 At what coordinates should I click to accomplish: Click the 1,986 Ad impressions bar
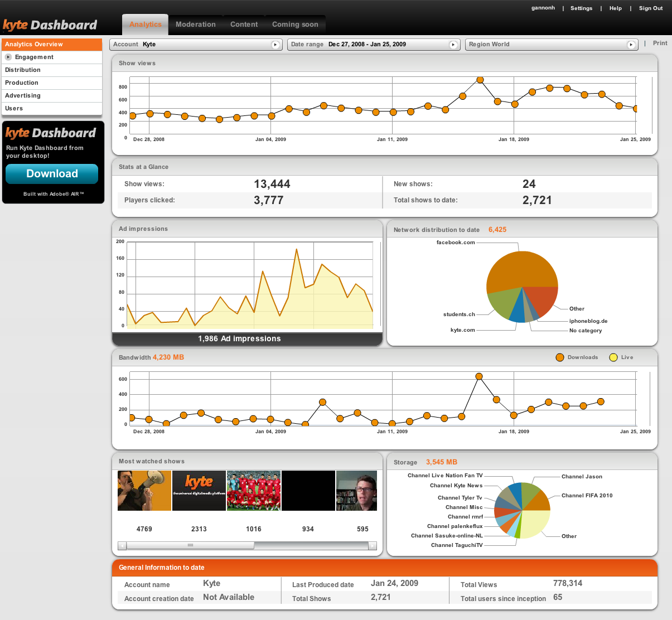pyautogui.click(x=247, y=339)
